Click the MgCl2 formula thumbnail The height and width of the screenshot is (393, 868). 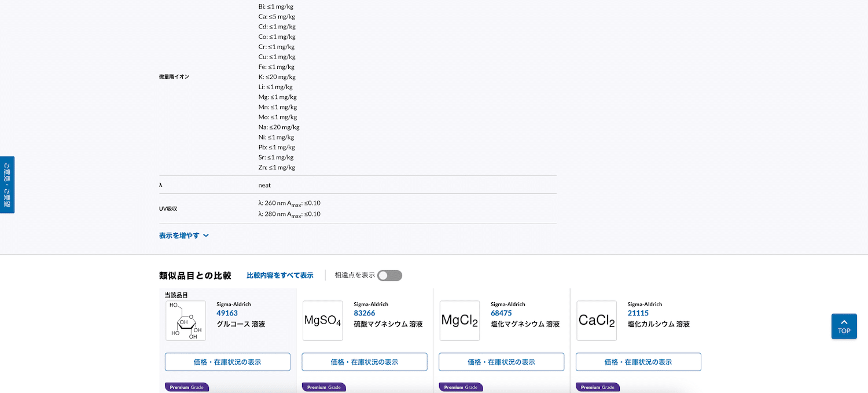[x=459, y=321]
